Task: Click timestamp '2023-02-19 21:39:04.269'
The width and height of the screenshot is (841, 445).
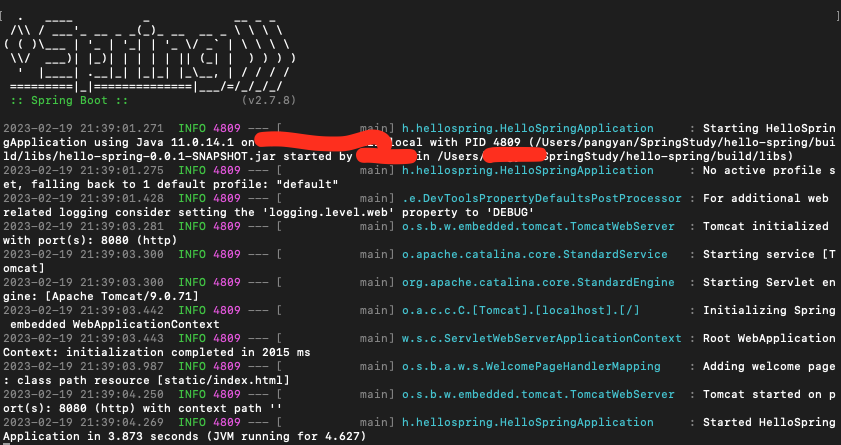Action: [83, 422]
